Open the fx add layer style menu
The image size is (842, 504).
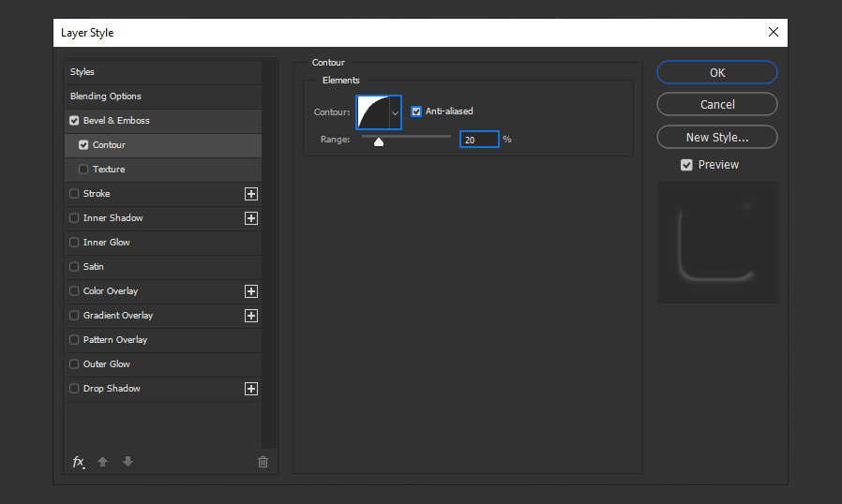79,462
